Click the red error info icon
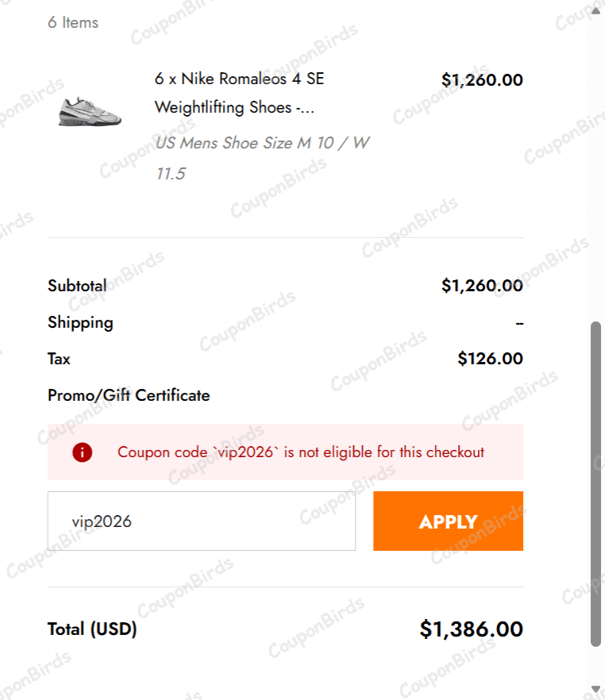605x700 pixels. click(x=82, y=452)
